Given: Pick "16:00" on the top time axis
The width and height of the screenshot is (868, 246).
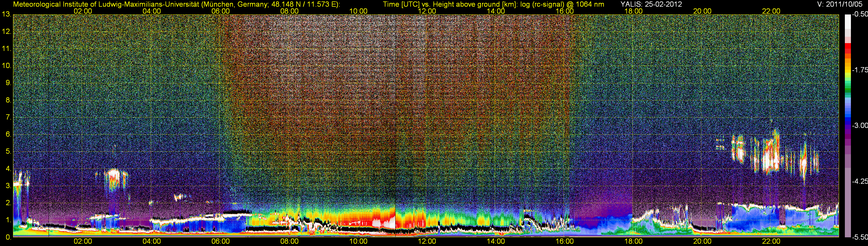Looking at the screenshot, I should point(565,11).
